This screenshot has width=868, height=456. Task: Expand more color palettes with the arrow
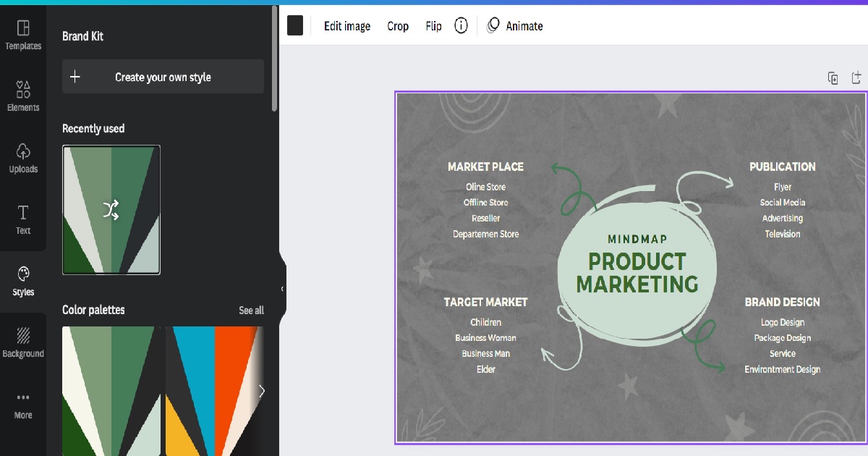(263, 391)
